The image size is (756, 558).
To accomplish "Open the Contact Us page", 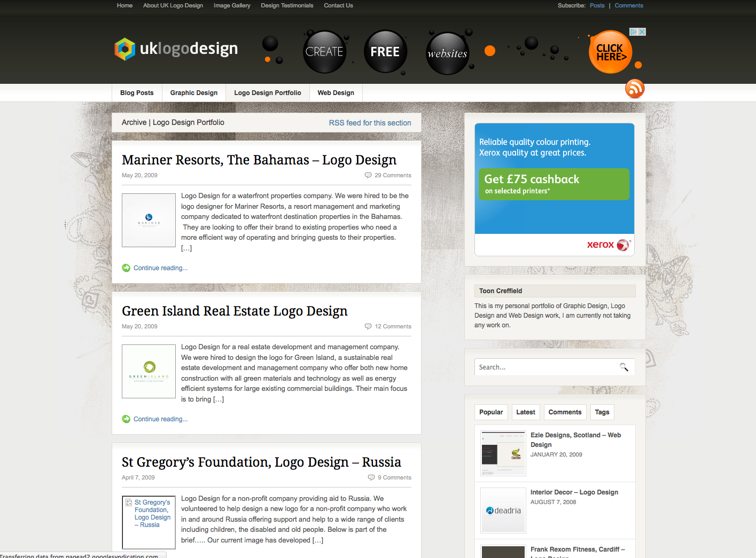I will click(x=338, y=5).
